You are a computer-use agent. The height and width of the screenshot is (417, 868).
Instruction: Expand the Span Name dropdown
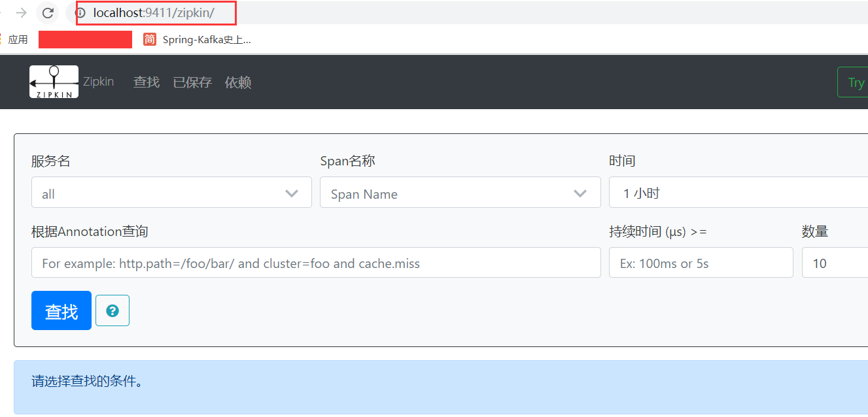point(460,192)
